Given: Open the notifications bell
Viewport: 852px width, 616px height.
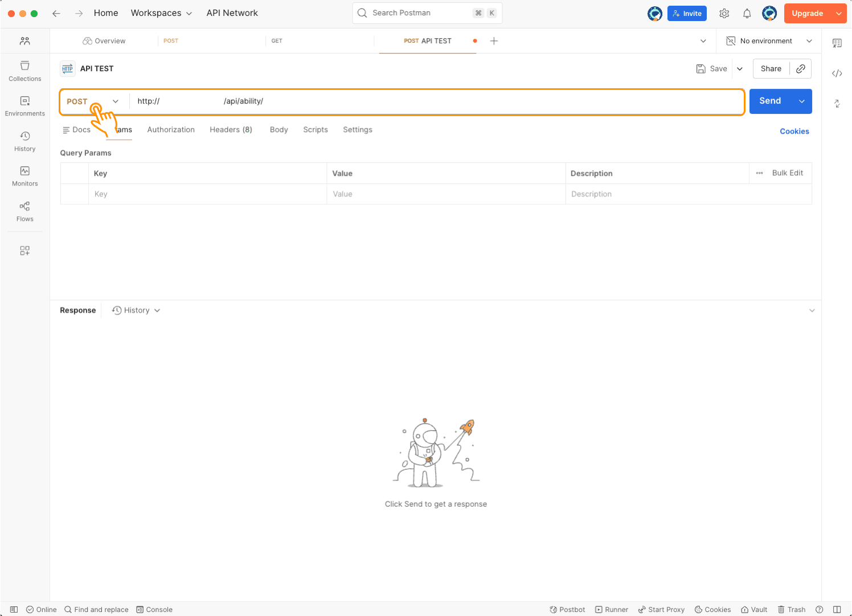Looking at the screenshot, I should (747, 13).
